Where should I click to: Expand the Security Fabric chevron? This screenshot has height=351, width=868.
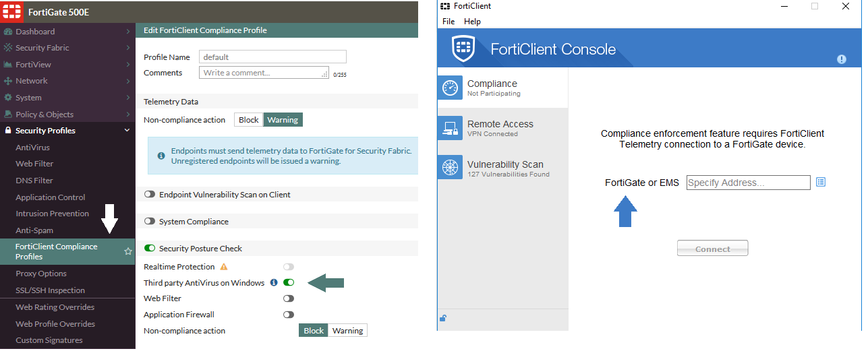tap(128, 48)
